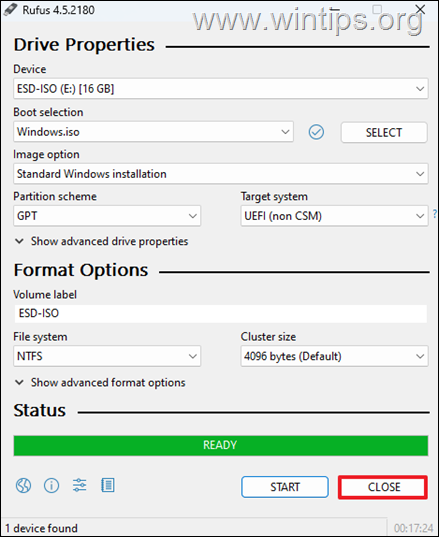Open the Device dropdown ESD-ISO (E:)
Image resolution: width=439 pixels, height=537 pixels.
click(221, 89)
